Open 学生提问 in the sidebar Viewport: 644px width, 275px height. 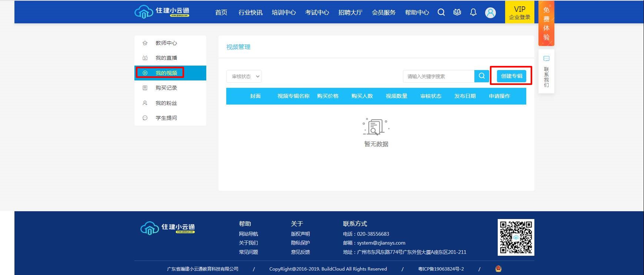[x=166, y=118]
